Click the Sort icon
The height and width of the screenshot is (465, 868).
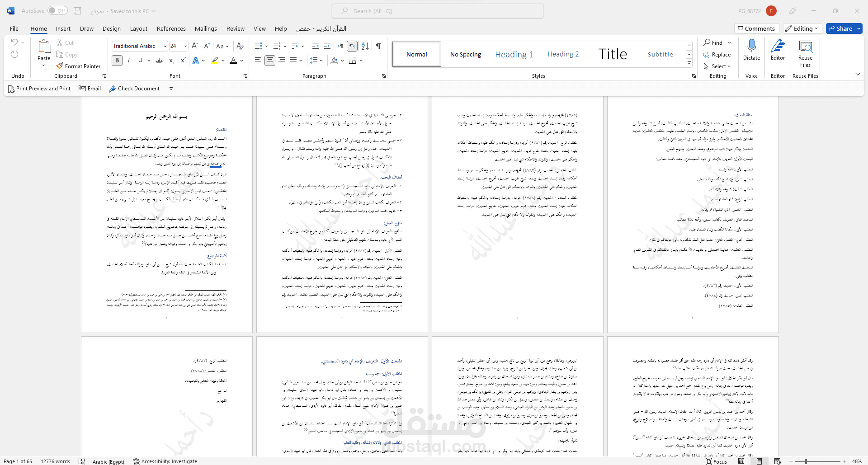[x=365, y=46]
